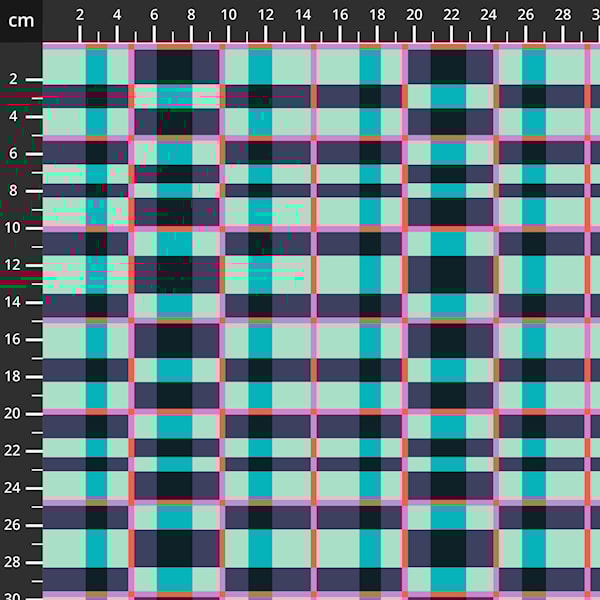Click the 26 mark on the top ruler

(x=525, y=15)
